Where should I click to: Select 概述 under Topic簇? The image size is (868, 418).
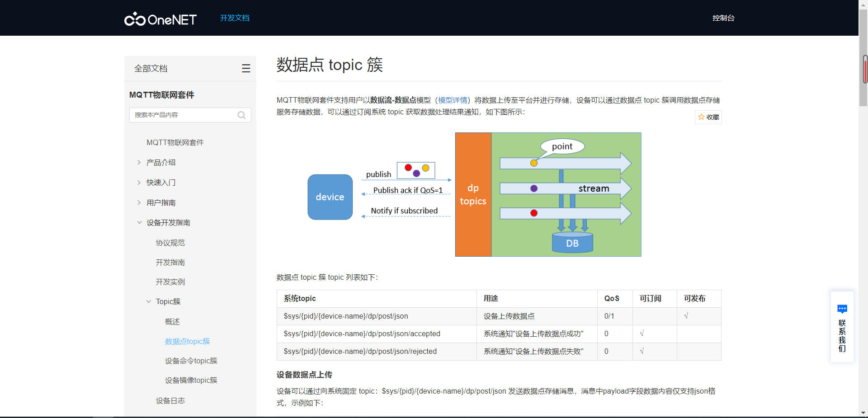click(172, 322)
